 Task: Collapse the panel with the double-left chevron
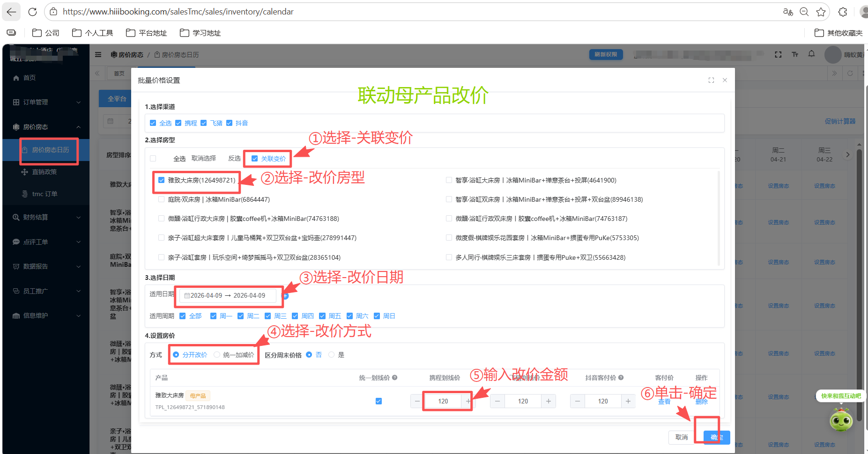pos(97,73)
